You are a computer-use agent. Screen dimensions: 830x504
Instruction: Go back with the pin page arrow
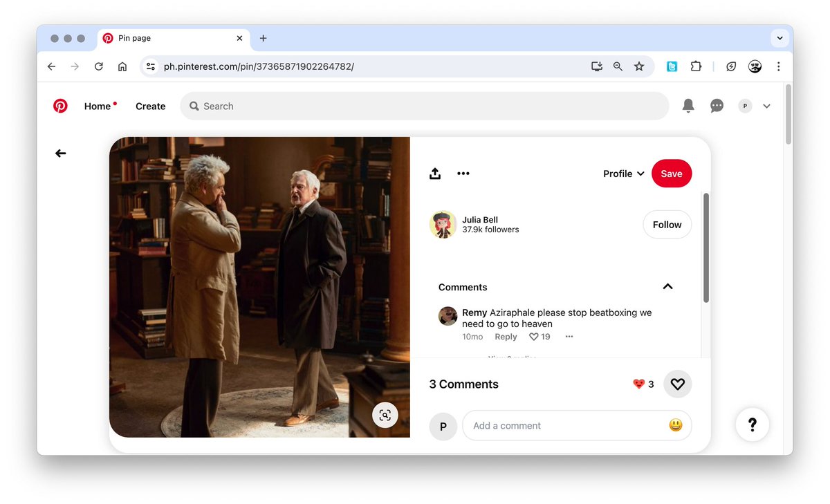point(61,153)
